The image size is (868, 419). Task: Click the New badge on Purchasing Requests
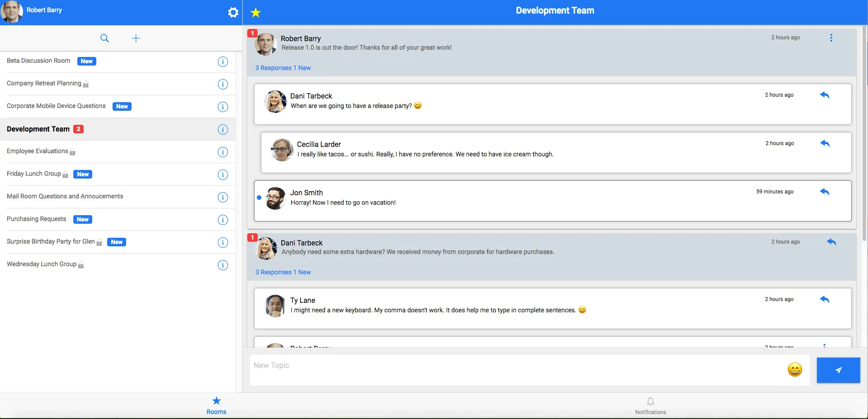pyautogui.click(x=83, y=219)
